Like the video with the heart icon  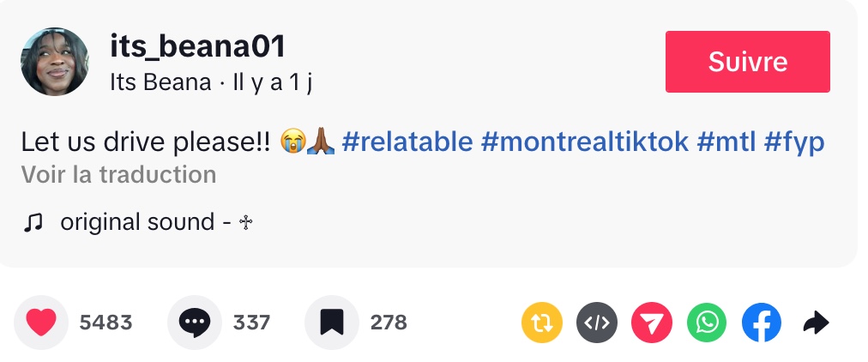point(41,323)
